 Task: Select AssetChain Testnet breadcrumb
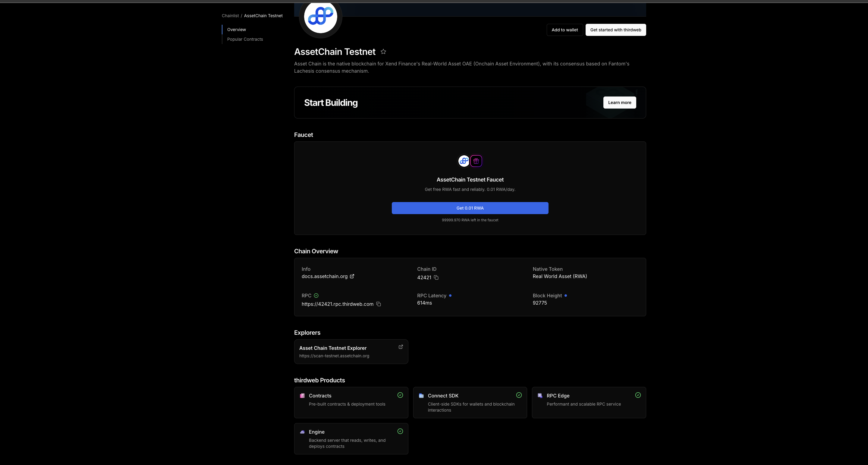tap(263, 16)
